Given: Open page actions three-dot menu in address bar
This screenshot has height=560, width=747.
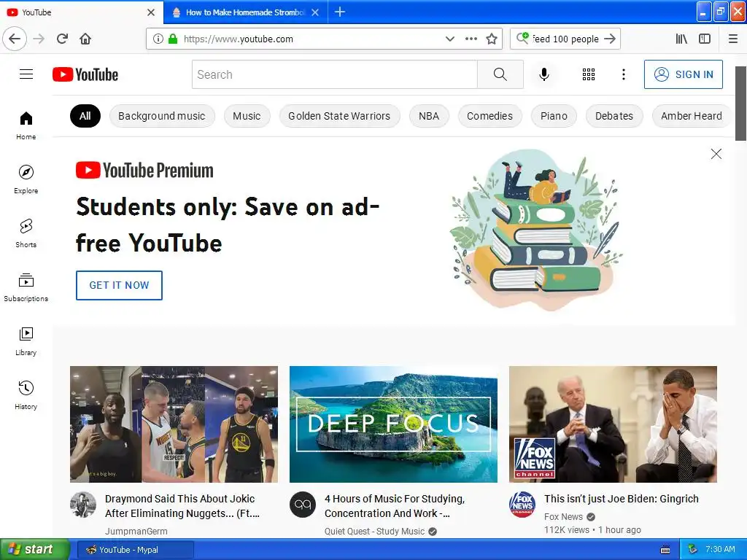Looking at the screenshot, I should click(471, 39).
